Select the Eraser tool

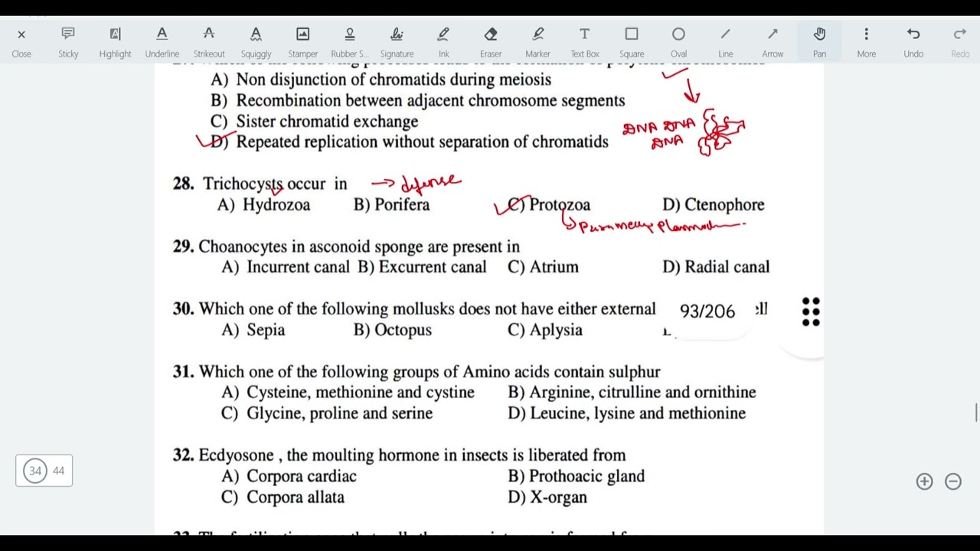click(x=491, y=42)
